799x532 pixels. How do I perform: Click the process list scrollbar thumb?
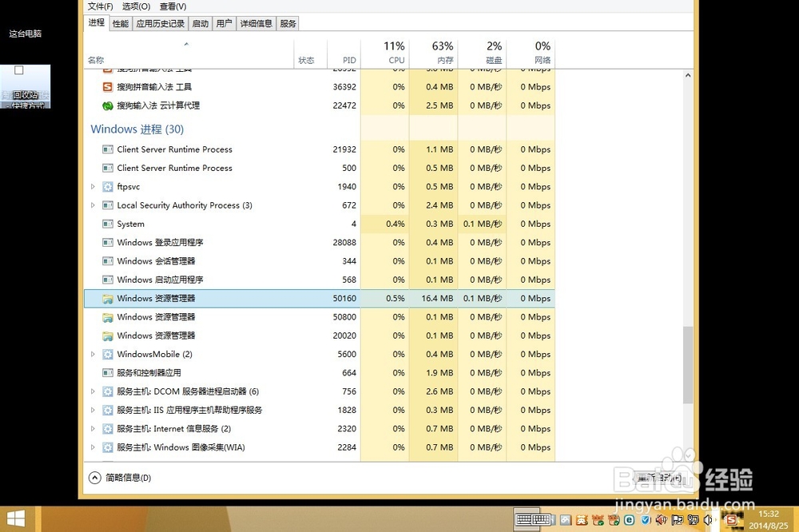[x=688, y=365]
